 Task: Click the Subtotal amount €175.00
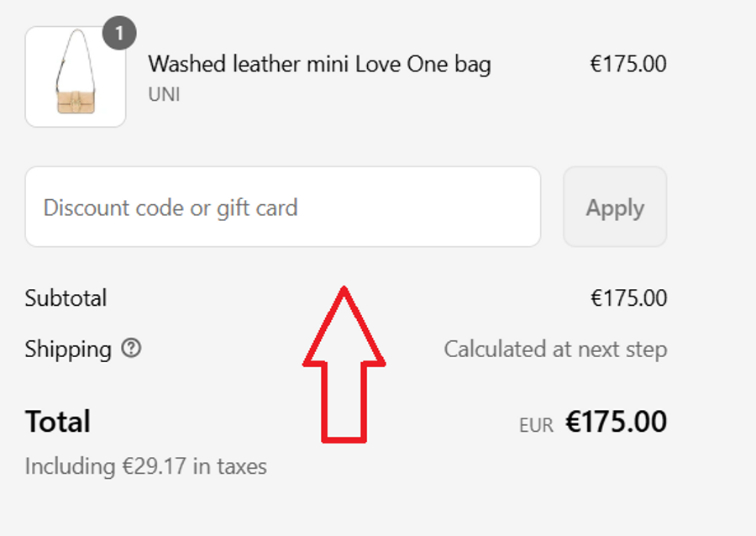point(628,298)
